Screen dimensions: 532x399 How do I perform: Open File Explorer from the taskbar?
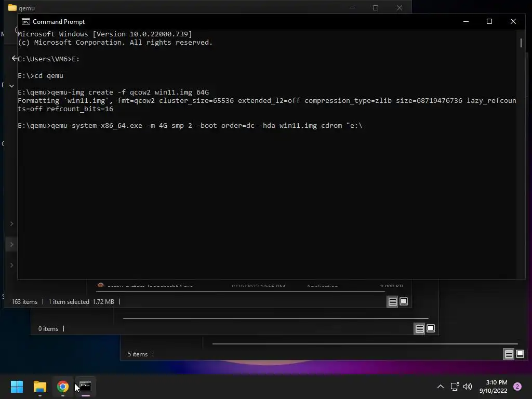40,387
